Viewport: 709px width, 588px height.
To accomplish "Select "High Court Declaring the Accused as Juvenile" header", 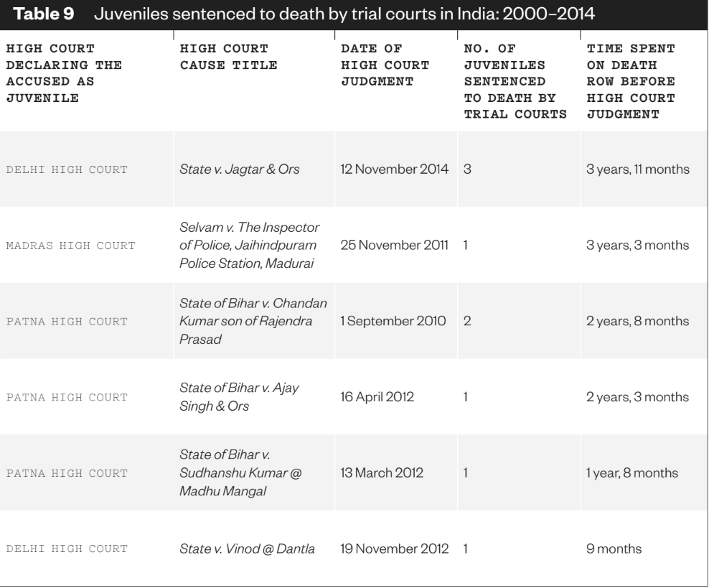I will coord(63,73).
